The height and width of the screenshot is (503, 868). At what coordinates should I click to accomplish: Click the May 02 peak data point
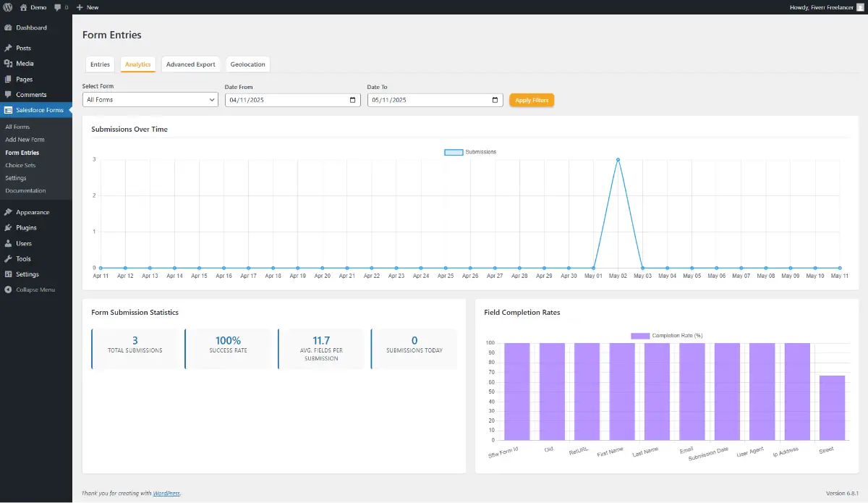(x=618, y=159)
